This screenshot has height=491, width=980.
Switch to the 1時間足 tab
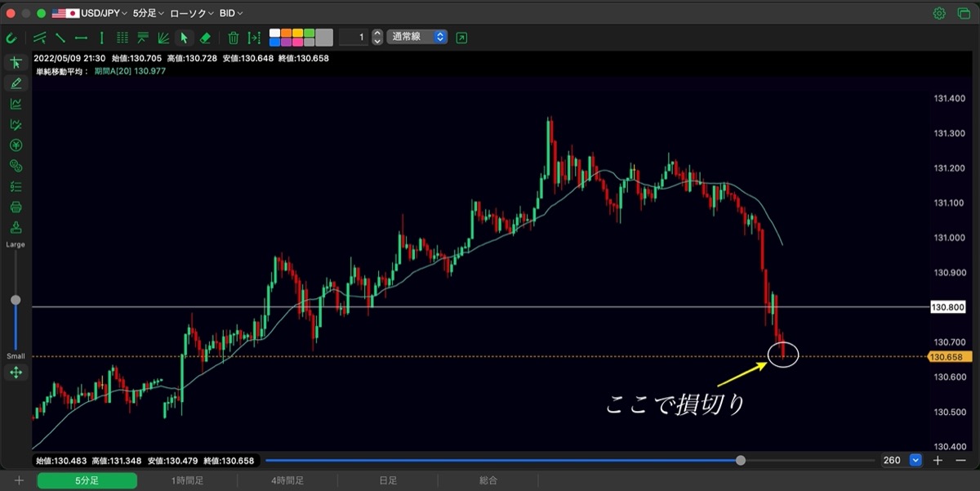[x=187, y=481]
